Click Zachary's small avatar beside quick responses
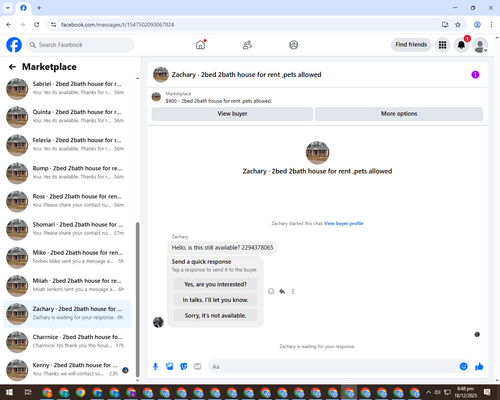The image size is (500, 400). 158,322
